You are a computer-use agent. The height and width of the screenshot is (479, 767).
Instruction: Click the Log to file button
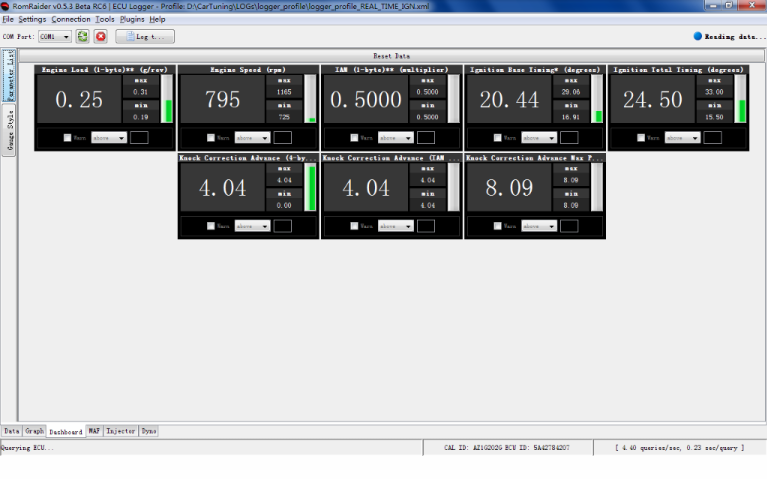pos(145,36)
